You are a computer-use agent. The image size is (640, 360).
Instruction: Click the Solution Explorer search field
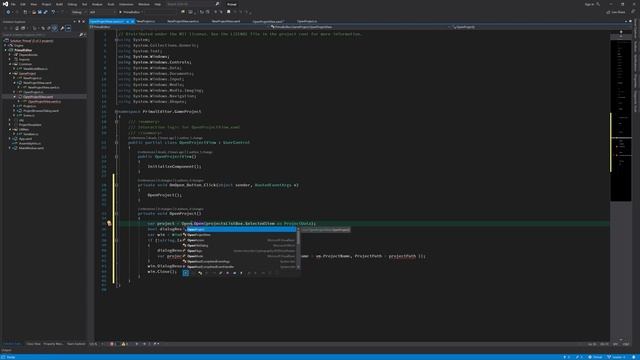coord(41,35)
